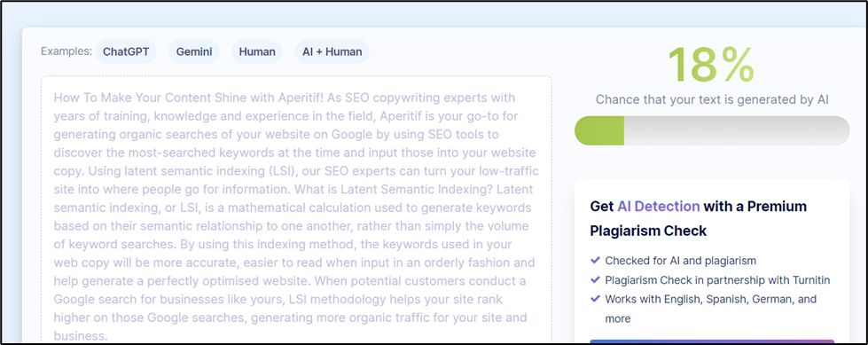Click the Examples label
This screenshot has width=868, height=345.
pos(66,51)
